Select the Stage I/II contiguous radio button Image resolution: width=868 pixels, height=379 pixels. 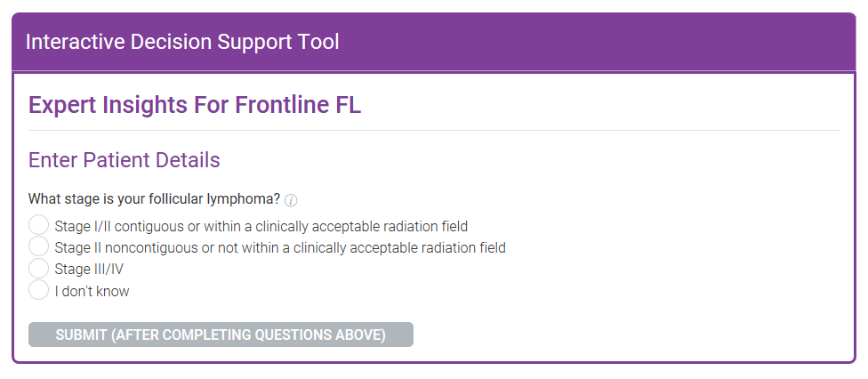(39, 225)
